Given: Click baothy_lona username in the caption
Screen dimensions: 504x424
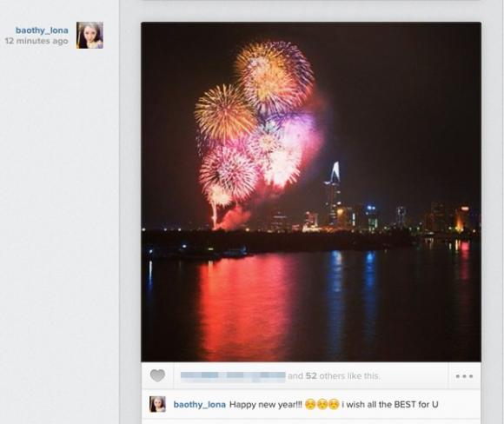Looking at the screenshot, I should (x=200, y=404).
